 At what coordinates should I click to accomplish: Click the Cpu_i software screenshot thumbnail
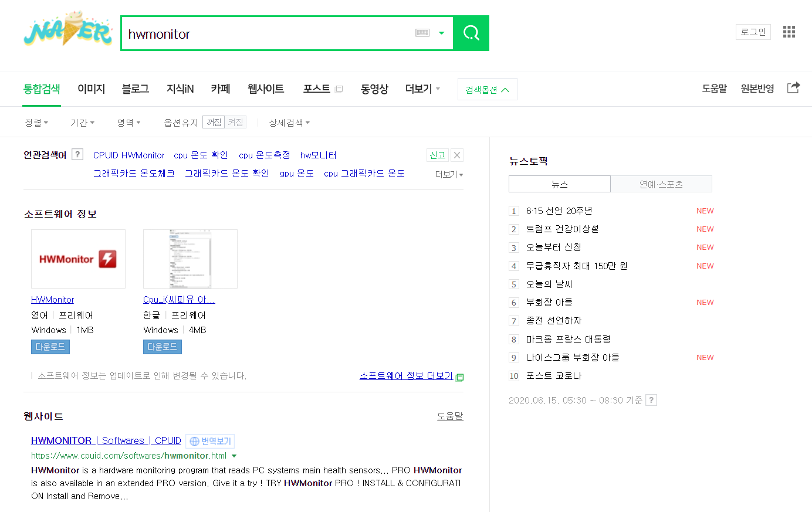coord(190,259)
